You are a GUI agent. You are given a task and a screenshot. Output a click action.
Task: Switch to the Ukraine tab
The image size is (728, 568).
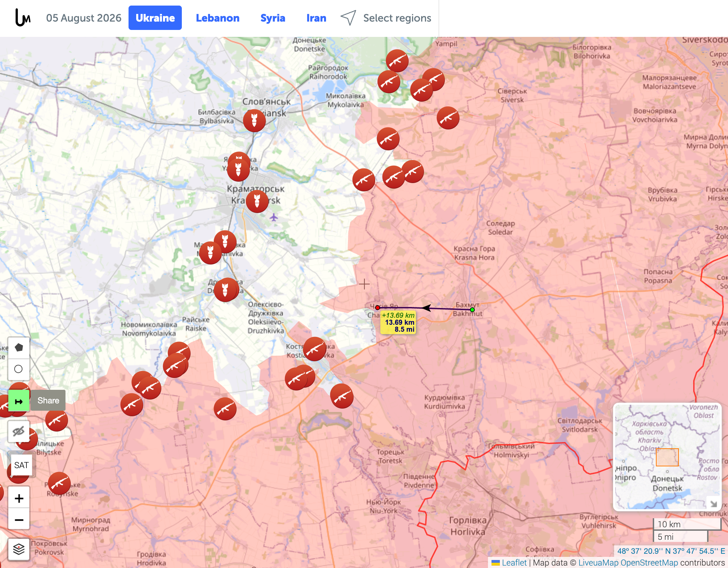point(155,18)
